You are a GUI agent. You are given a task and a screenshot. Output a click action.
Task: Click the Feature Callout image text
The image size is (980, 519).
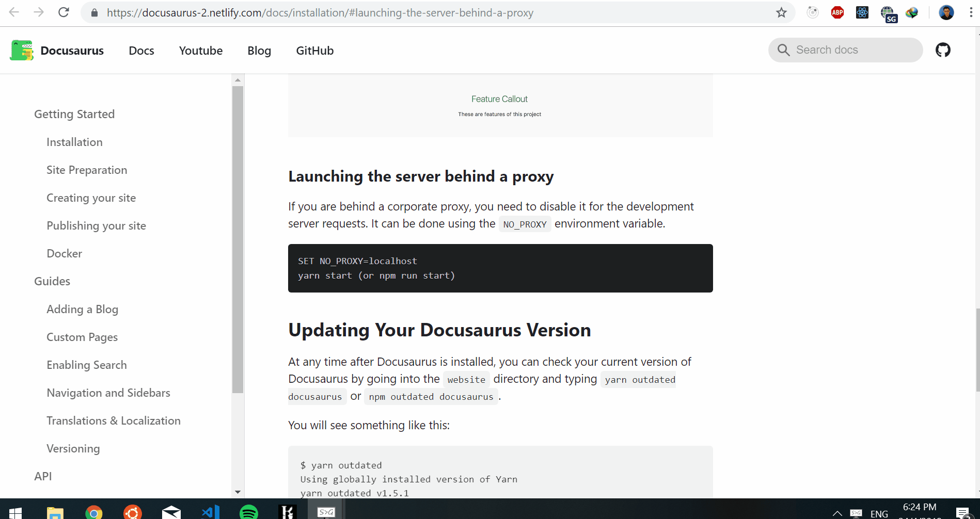[499, 99]
